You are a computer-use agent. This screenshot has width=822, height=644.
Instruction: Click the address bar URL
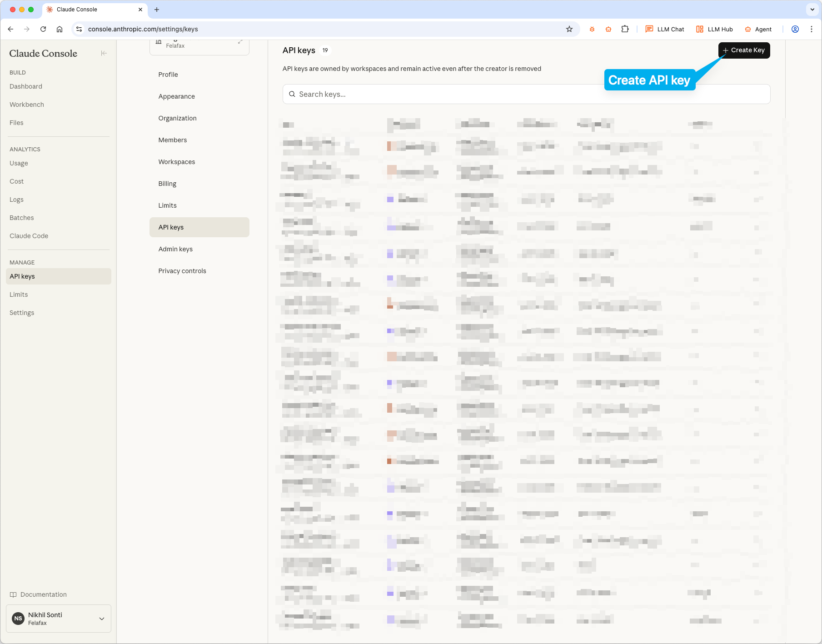[x=143, y=29]
